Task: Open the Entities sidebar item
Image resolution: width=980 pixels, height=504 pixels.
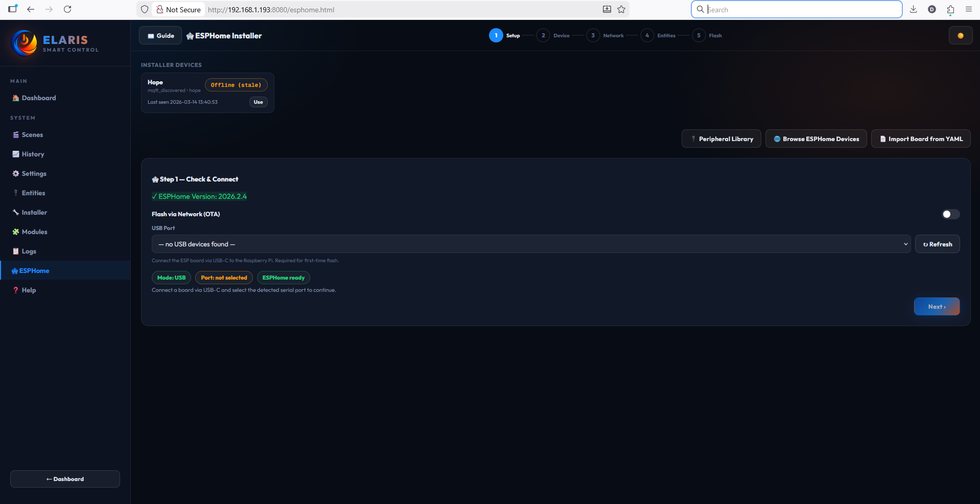Action: (33, 193)
